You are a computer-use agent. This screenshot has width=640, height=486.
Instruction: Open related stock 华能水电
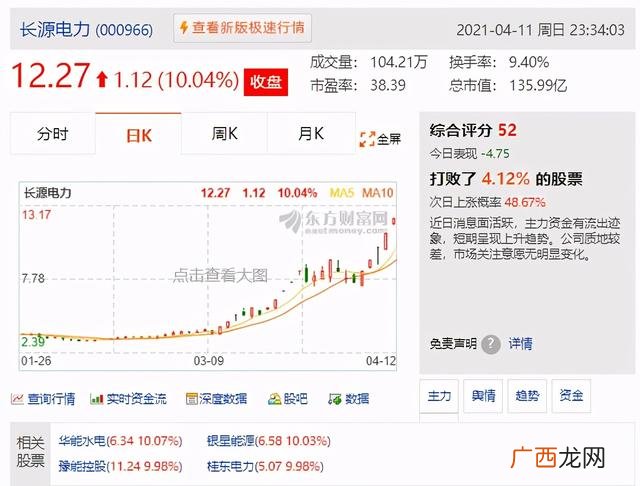[120, 441]
